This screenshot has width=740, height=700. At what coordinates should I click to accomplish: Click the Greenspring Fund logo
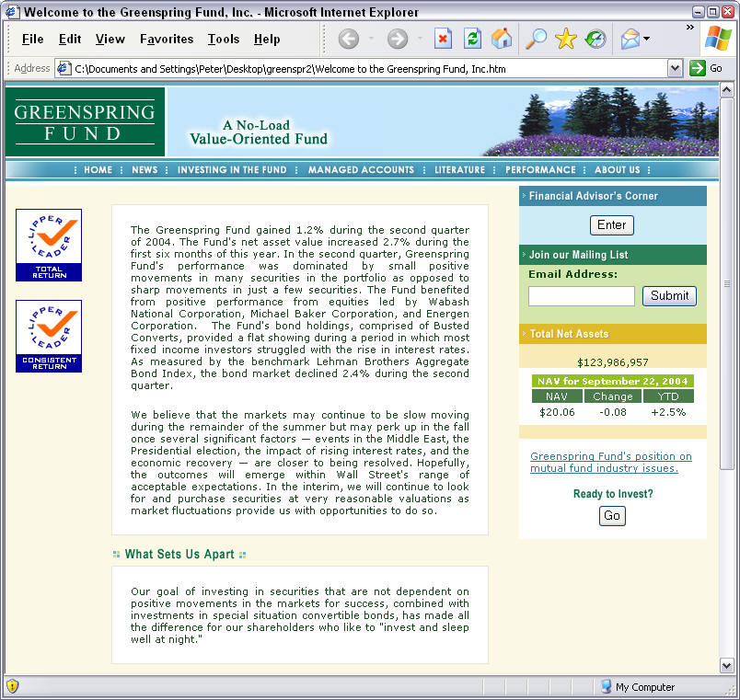click(x=85, y=121)
